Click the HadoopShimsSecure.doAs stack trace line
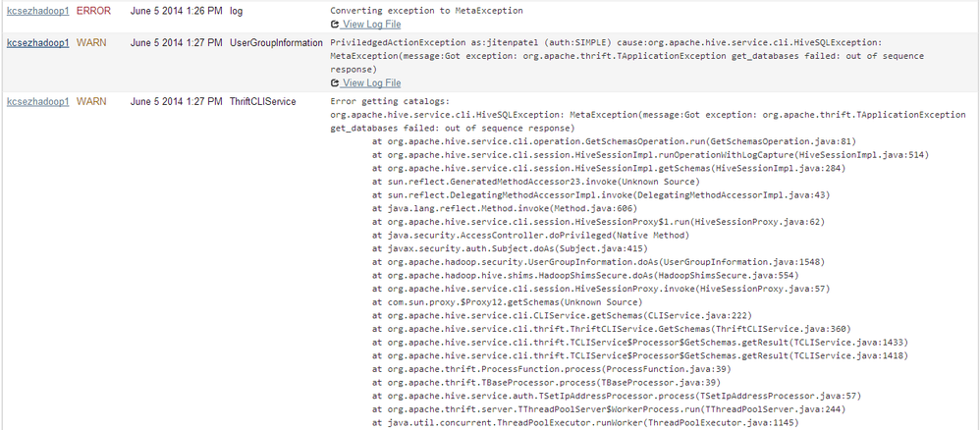Image resolution: width=980 pixels, height=430 pixels. pos(585,276)
